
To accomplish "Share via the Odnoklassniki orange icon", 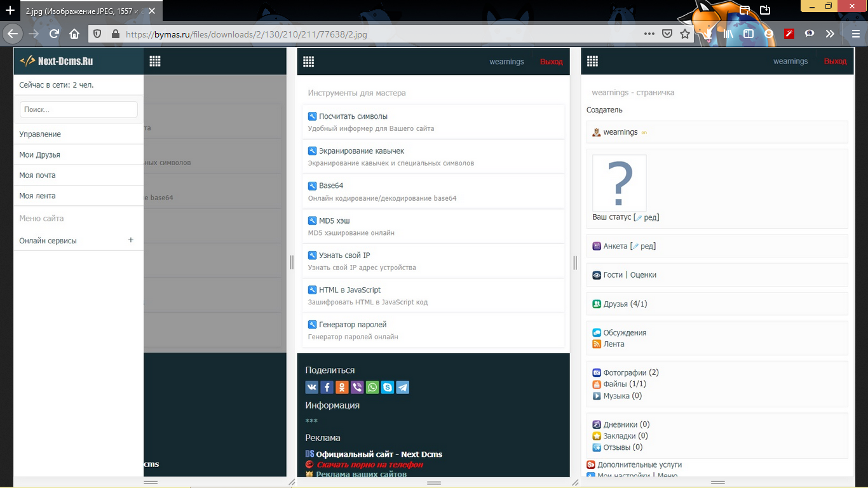I will tap(342, 388).
